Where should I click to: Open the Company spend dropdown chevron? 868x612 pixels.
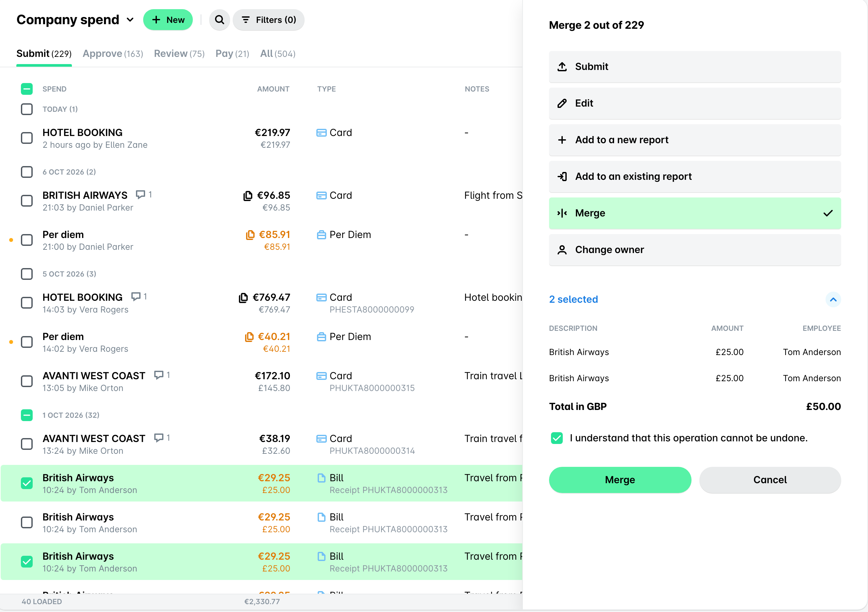click(130, 20)
